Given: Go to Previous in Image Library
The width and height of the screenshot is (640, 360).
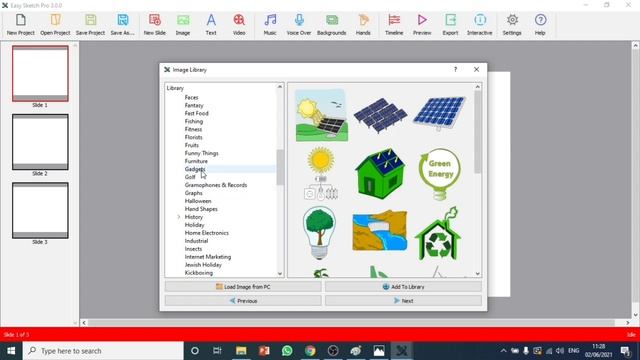Looking at the screenshot, I should [243, 300].
